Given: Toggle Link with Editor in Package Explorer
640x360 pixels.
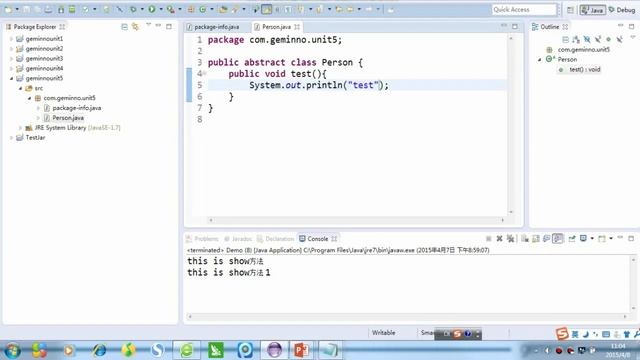Looking at the screenshot, I should pyautogui.click(x=135, y=27).
